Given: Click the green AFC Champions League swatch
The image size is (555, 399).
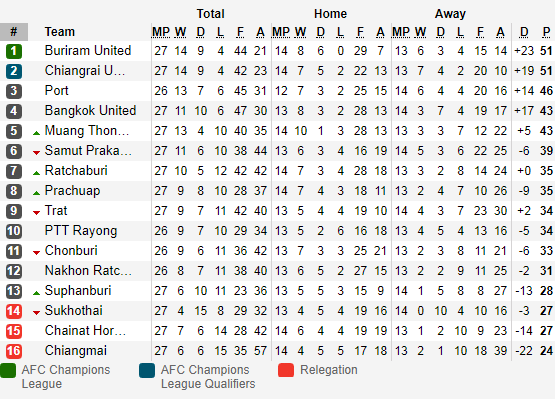Looking at the screenshot, I should pyautogui.click(x=8, y=370).
